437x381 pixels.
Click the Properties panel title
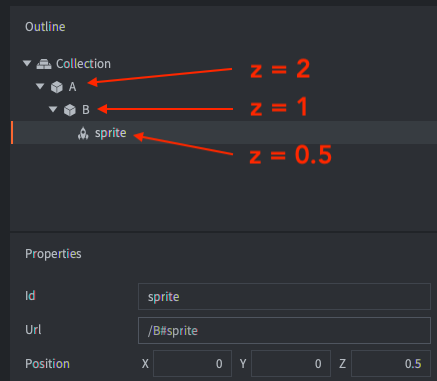pyautogui.click(x=53, y=254)
